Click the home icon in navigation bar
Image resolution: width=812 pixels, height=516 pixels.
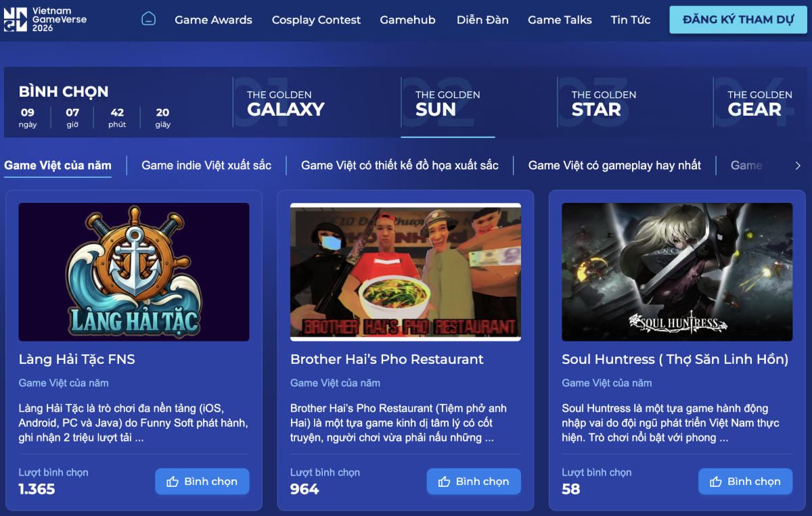[x=148, y=19]
